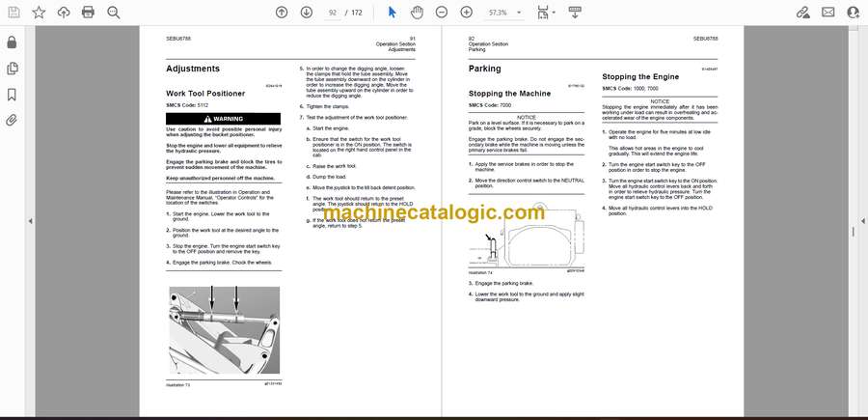
Task: Click 'SMCS Code: 5112' line
Action: 187,104
